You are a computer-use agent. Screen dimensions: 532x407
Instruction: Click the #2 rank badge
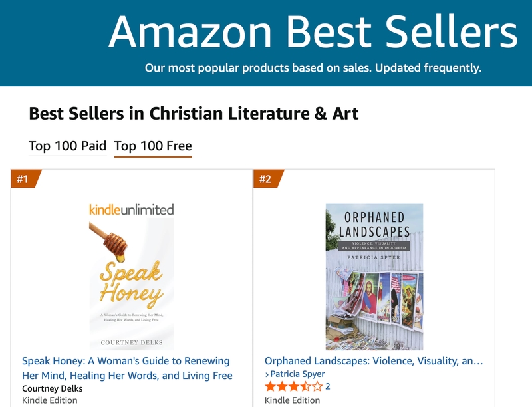[267, 178]
